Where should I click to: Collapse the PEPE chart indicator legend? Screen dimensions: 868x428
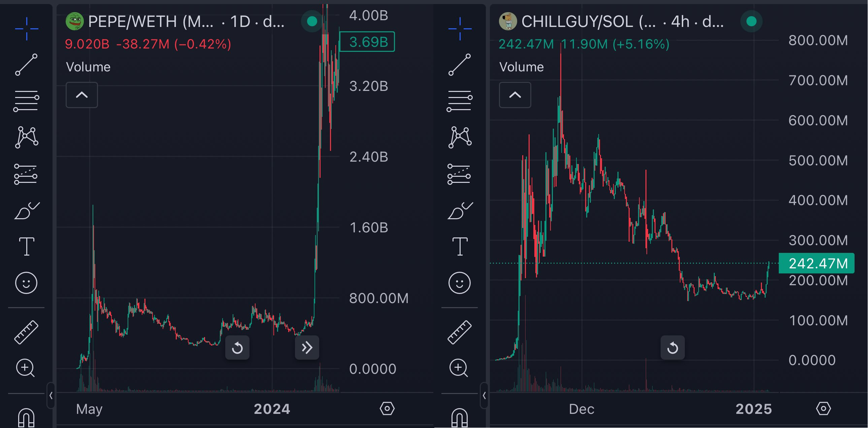[81, 95]
